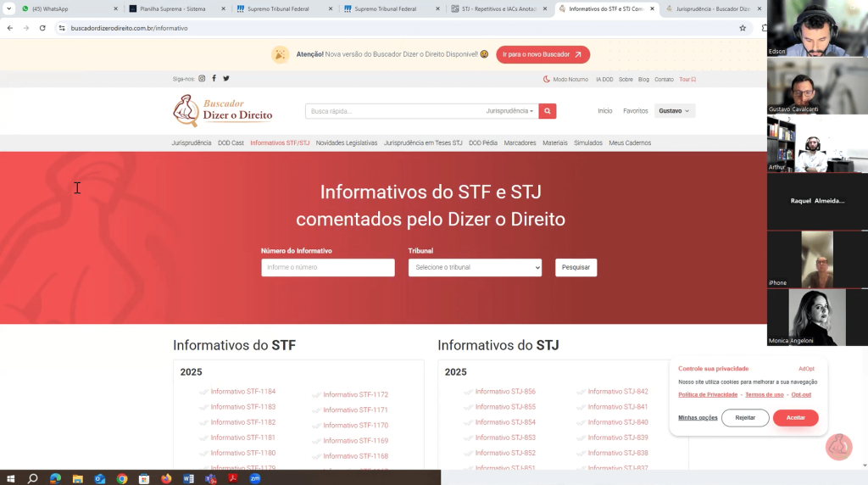Open the tab search chevron

pyautogui.click(x=8, y=8)
